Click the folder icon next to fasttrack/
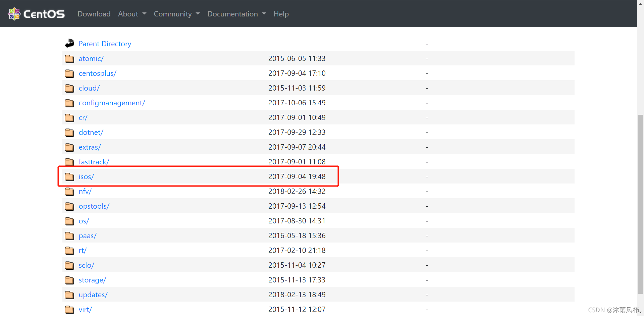The width and height of the screenshot is (644, 316). click(69, 162)
